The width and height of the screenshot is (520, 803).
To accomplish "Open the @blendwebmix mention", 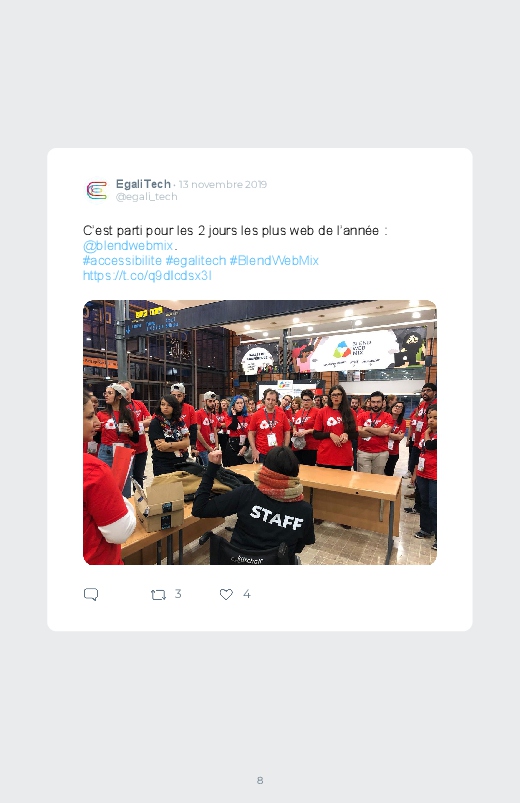I will click(x=128, y=246).
